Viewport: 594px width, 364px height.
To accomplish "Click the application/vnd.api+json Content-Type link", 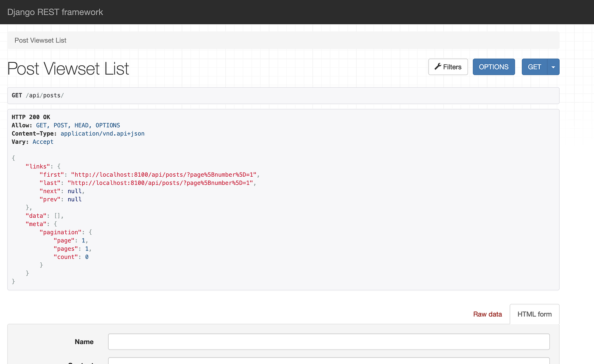I will pyautogui.click(x=102, y=133).
